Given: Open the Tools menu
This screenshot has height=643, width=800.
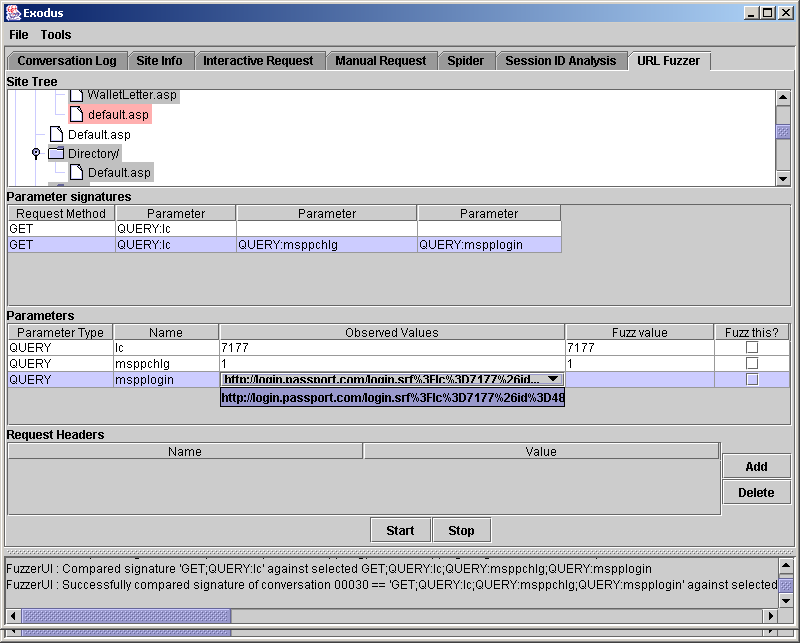Looking at the screenshot, I should coord(56,35).
